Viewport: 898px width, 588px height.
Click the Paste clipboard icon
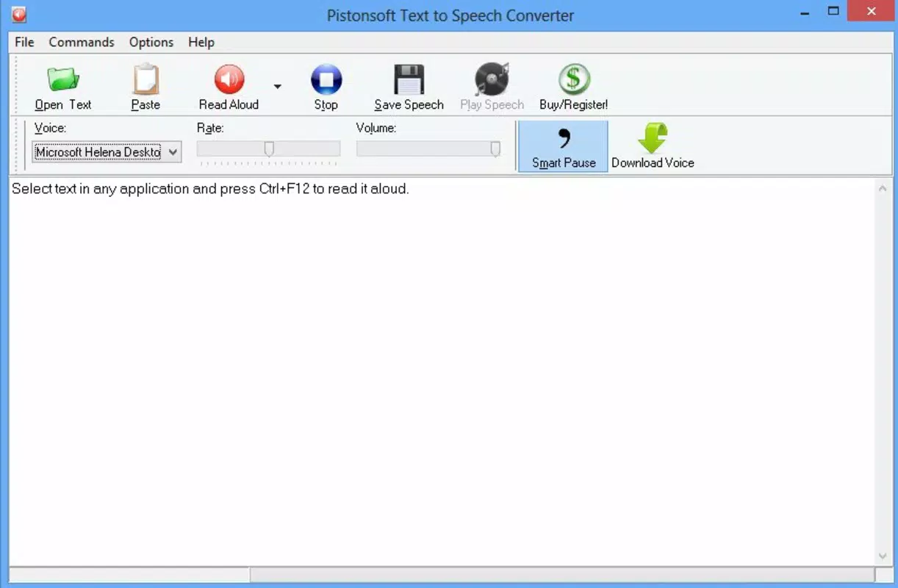tap(146, 79)
